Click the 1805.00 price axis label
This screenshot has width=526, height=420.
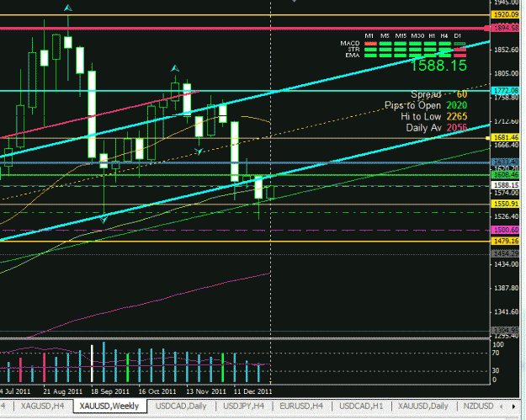tap(506, 73)
